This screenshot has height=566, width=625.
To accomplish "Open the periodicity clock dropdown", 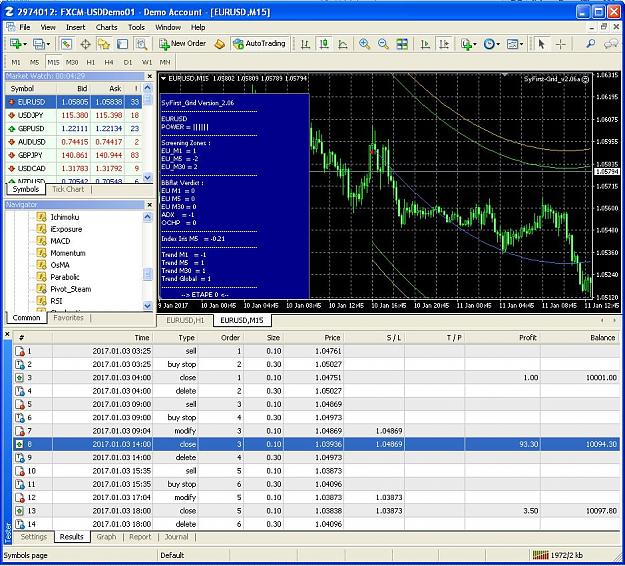I will pyautogui.click(x=492, y=44).
